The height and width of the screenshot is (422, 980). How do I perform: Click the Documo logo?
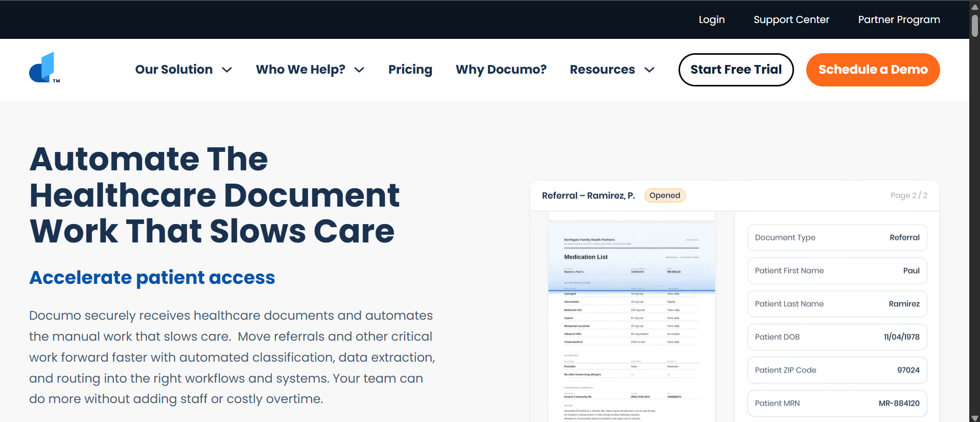[44, 68]
